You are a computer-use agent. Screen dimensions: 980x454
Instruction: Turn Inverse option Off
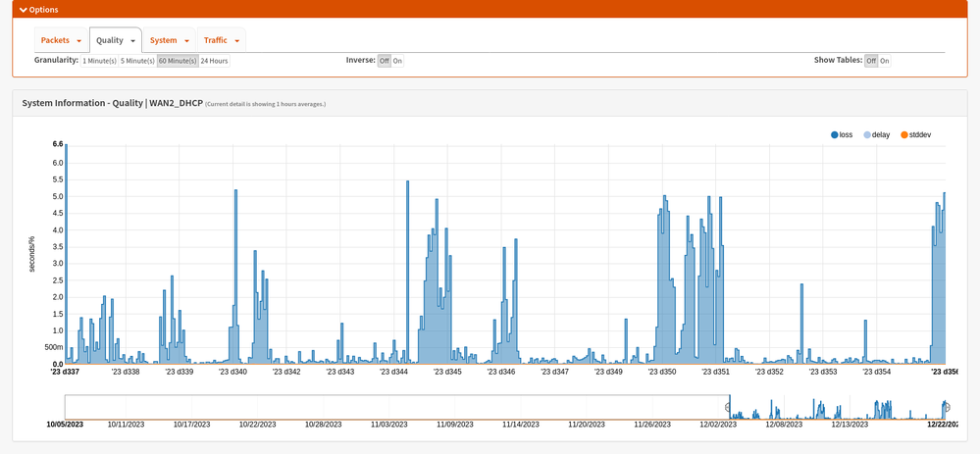pyautogui.click(x=384, y=61)
